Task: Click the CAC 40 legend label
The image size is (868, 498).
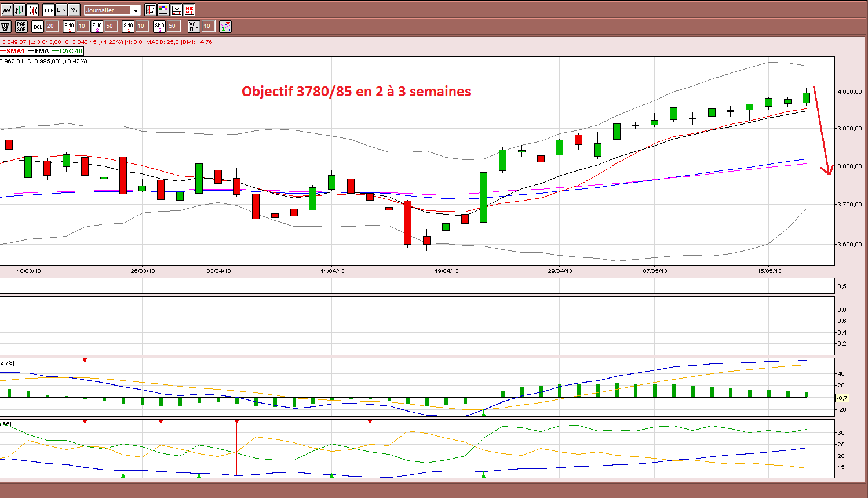Action: click(x=71, y=51)
